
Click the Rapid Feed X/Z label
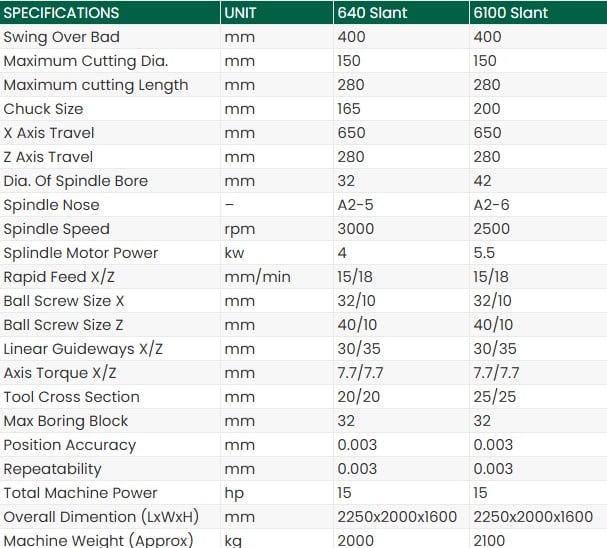click(59, 277)
